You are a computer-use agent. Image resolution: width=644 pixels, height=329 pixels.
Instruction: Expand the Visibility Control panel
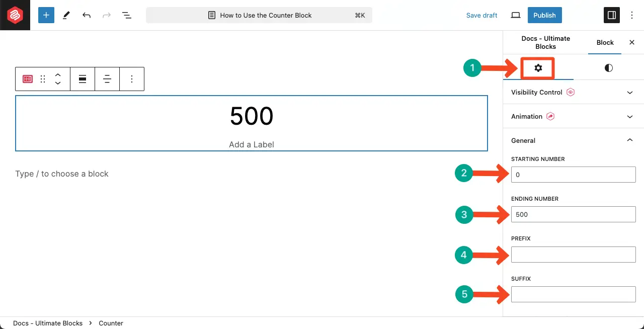click(x=629, y=93)
